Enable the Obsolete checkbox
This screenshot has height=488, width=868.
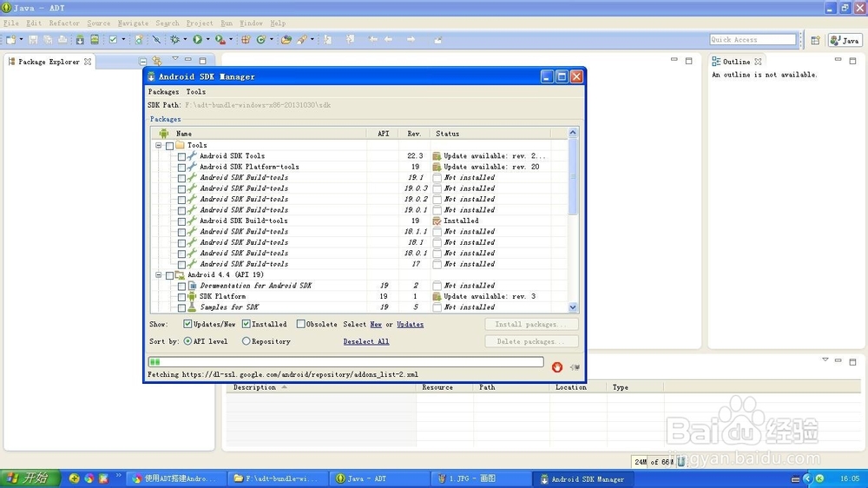(x=300, y=324)
